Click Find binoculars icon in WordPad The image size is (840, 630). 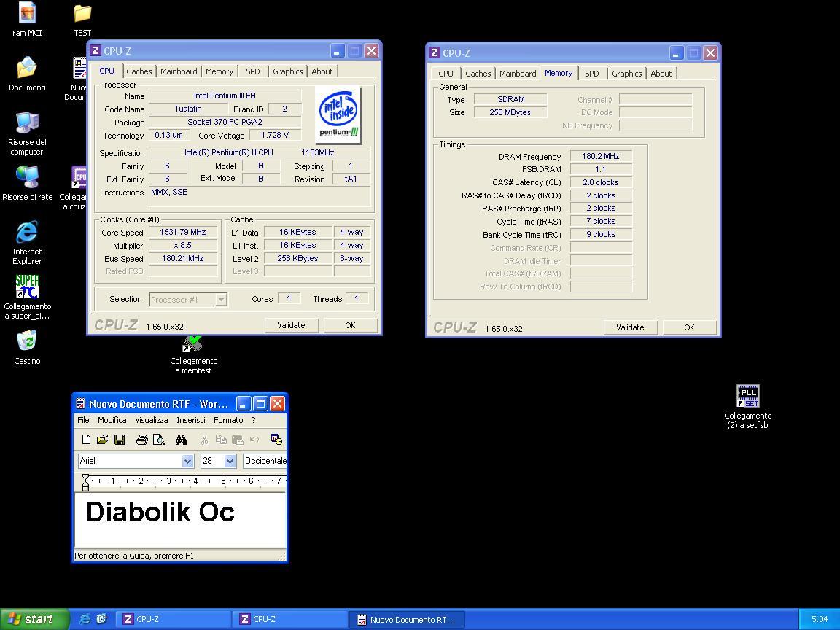181,440
